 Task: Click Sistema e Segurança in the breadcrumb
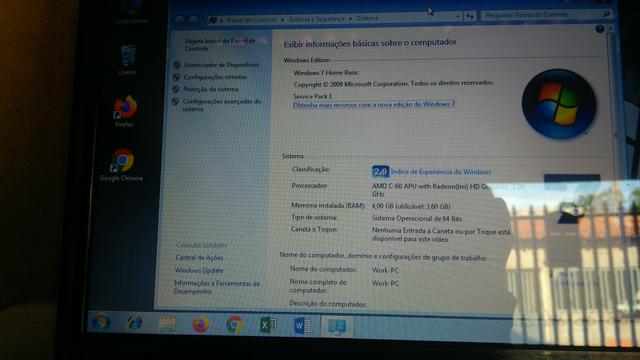click(x=316, y=19)
